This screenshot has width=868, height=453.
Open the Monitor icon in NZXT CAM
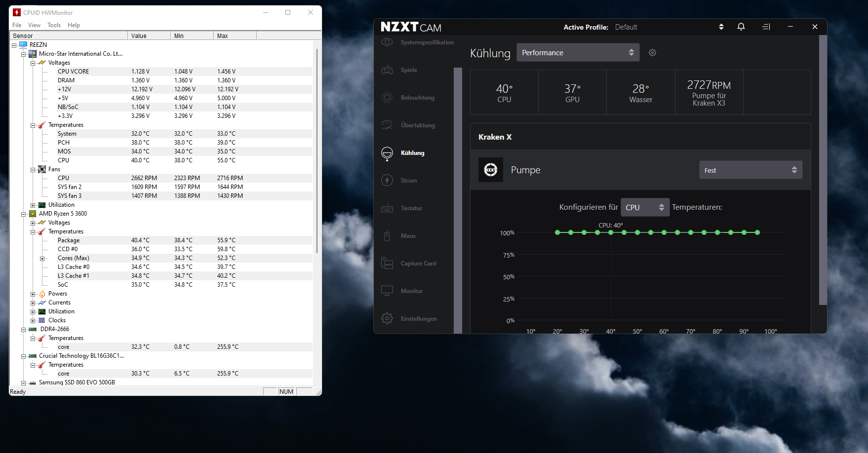387,291
